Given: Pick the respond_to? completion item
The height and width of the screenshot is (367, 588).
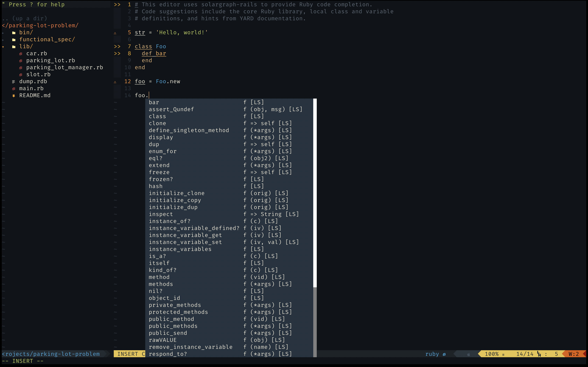Looking at the screenshot, I should point(168,354).
